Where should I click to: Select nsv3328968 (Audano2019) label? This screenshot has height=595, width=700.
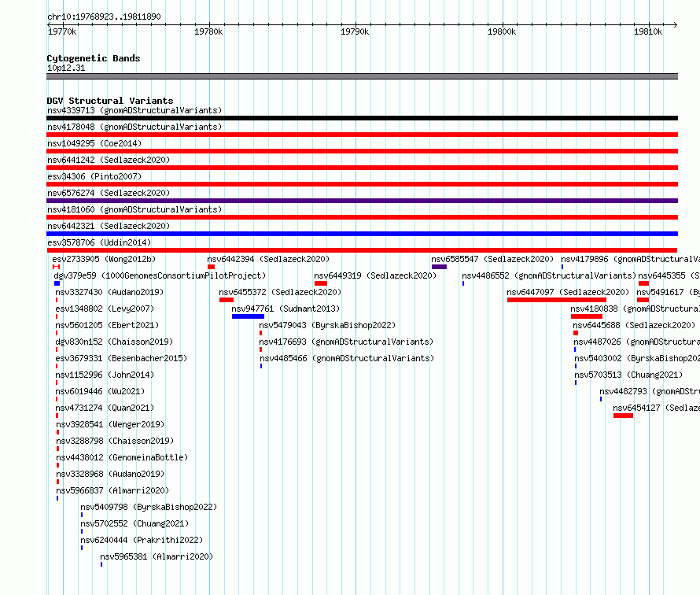(110, 474)
